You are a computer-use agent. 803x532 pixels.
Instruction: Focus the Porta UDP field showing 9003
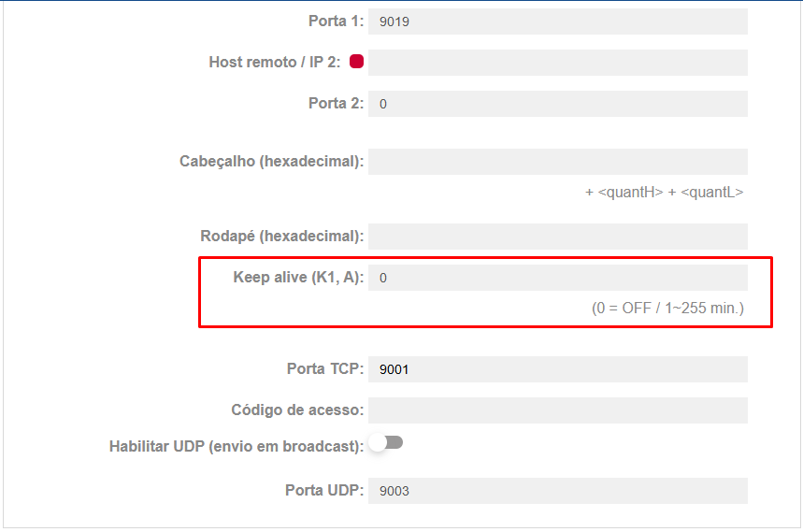point(557,491)
